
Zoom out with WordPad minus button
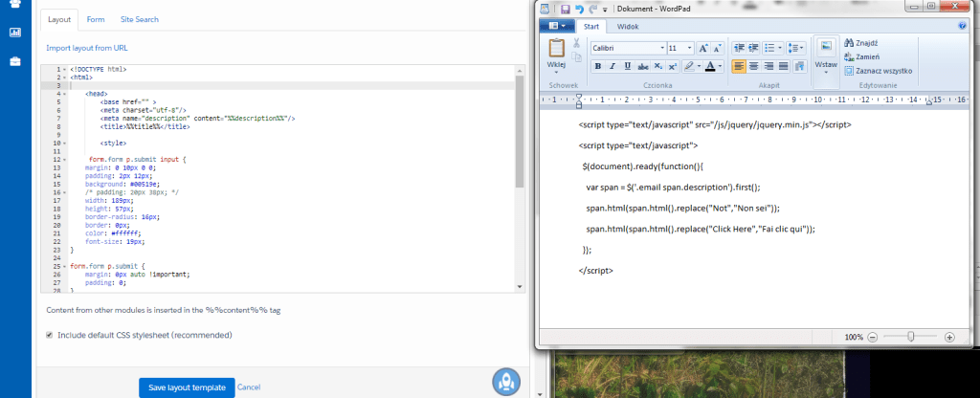click(873, 337)
